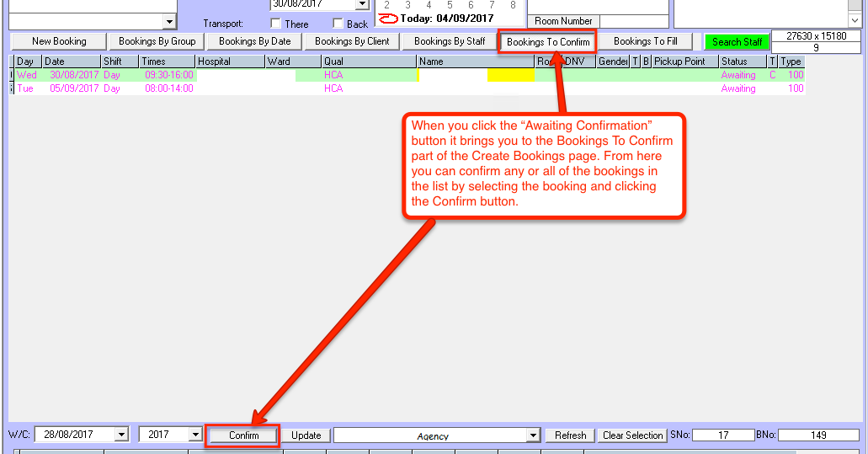Show Bookings By Staff list

click(x=450, y=41)
